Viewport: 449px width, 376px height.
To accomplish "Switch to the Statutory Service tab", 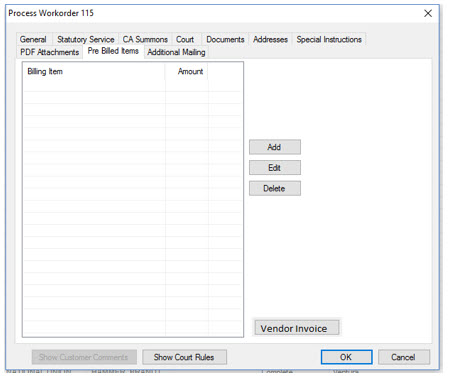I will 85,39.
